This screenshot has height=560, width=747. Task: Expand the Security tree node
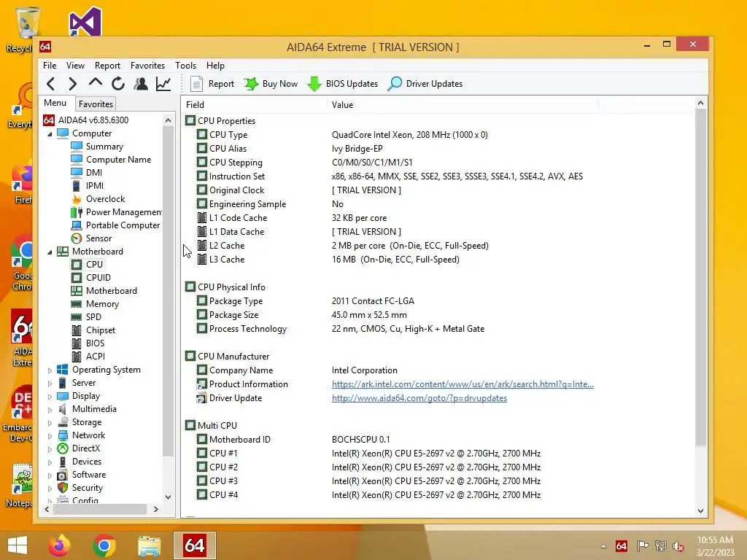click(50, 488)
